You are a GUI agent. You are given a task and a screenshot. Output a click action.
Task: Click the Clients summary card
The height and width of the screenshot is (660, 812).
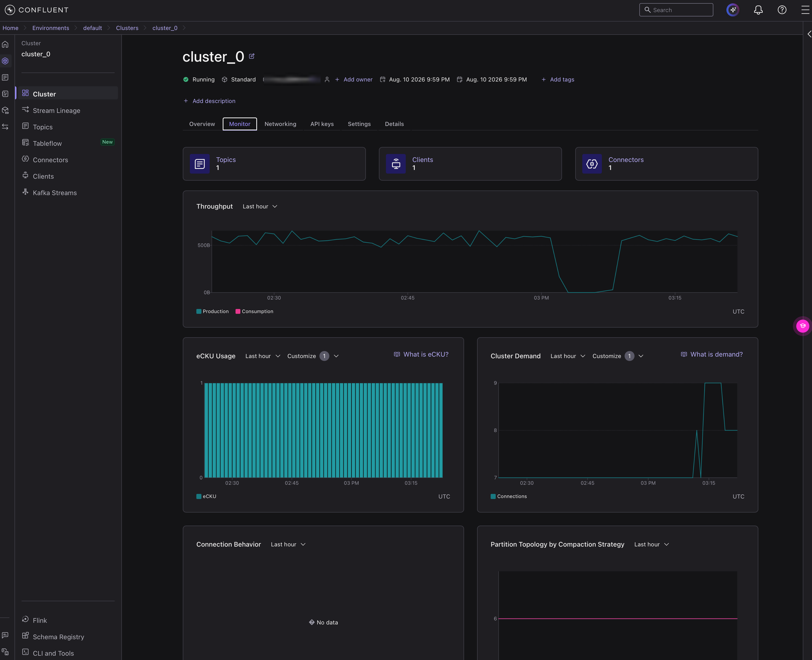coord(470,164)
